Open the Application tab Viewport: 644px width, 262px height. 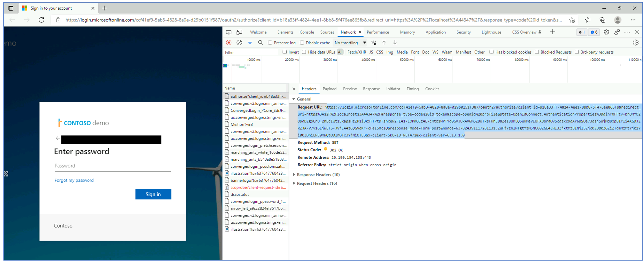coord(436,32)
